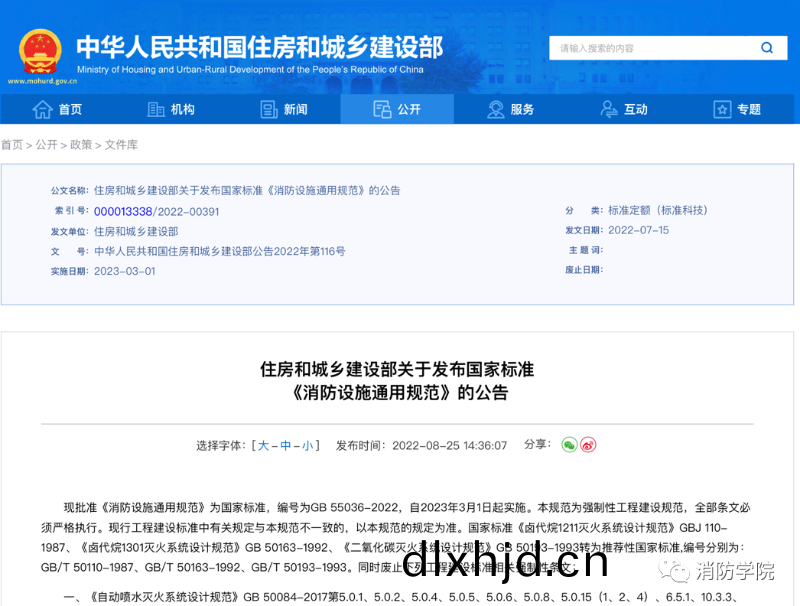Click the document number text 2022年第116号
Screen dimensions: 800x606
pos(310,251)
